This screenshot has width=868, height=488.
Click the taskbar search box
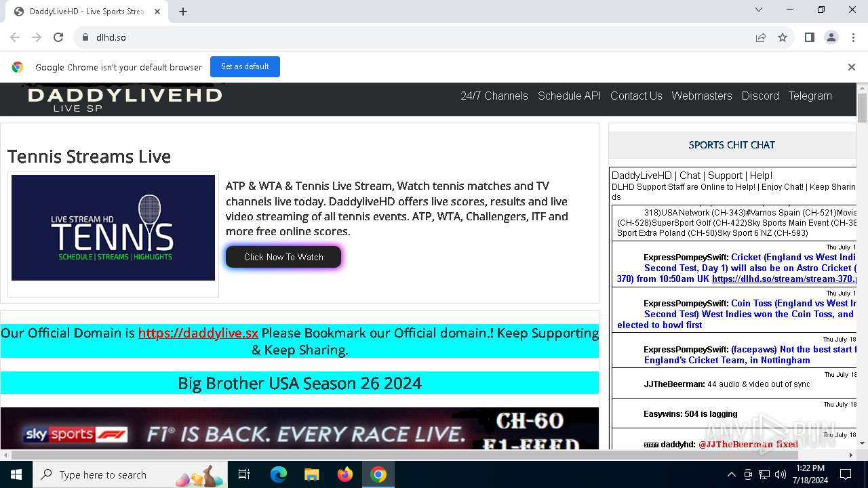(132, 474)
